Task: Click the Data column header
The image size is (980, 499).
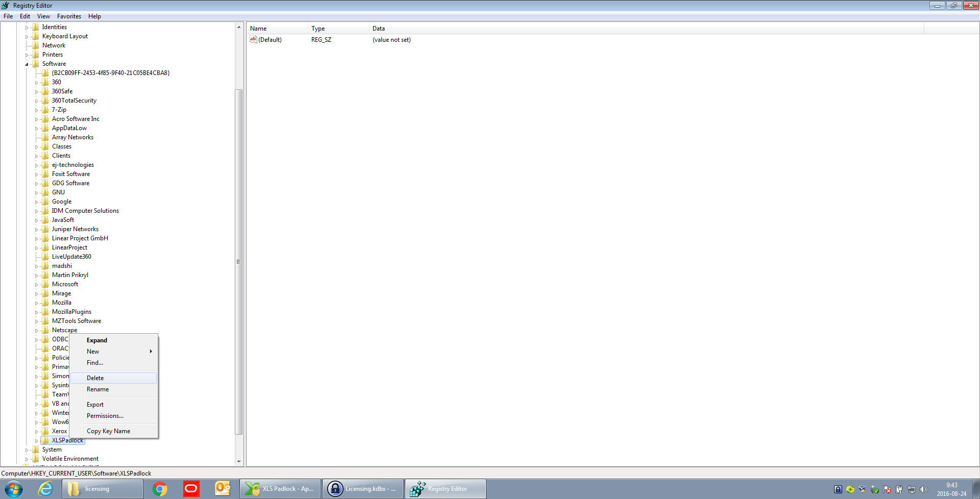Action: [x=379, y=29]
